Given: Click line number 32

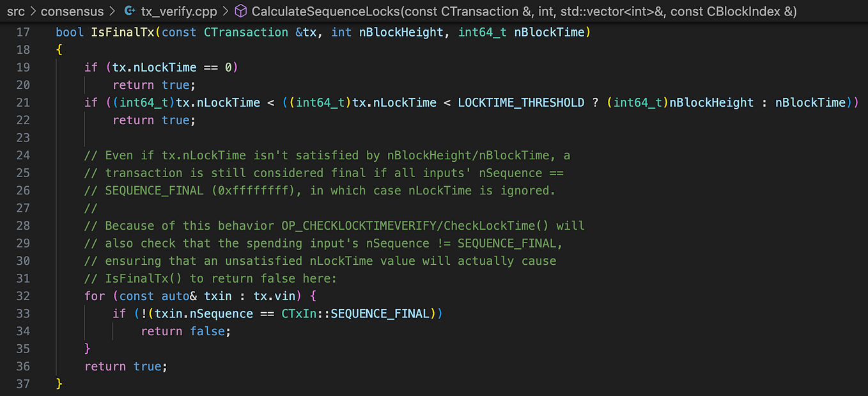Looking at the screenshot, I should [x=23, y=296].
